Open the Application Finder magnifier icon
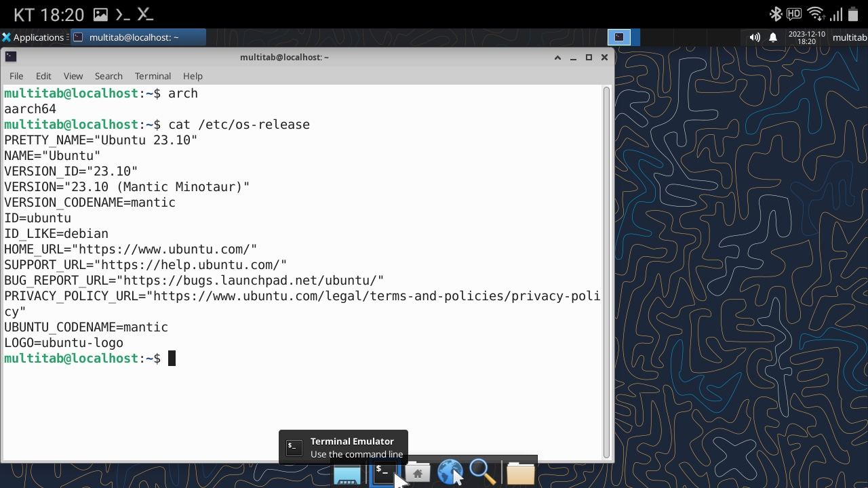This screenshot has height=488, width=868. coord(483,473)
